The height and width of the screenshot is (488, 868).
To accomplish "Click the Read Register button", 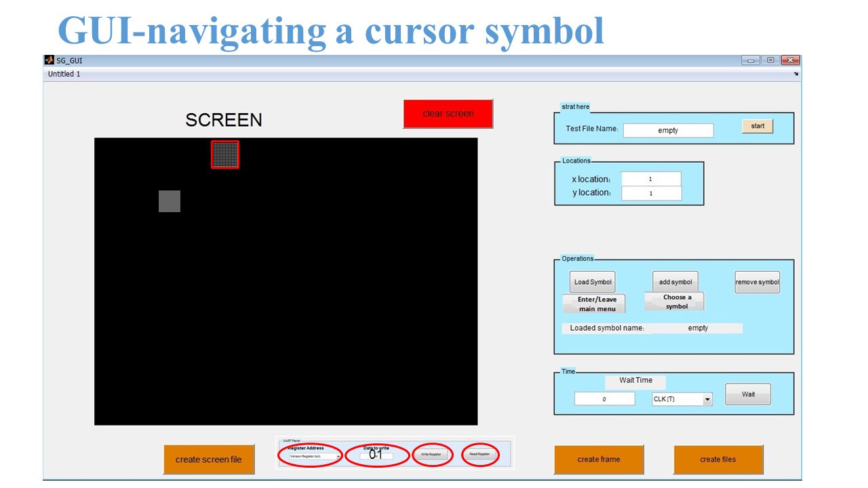I will tap(480, 454).
